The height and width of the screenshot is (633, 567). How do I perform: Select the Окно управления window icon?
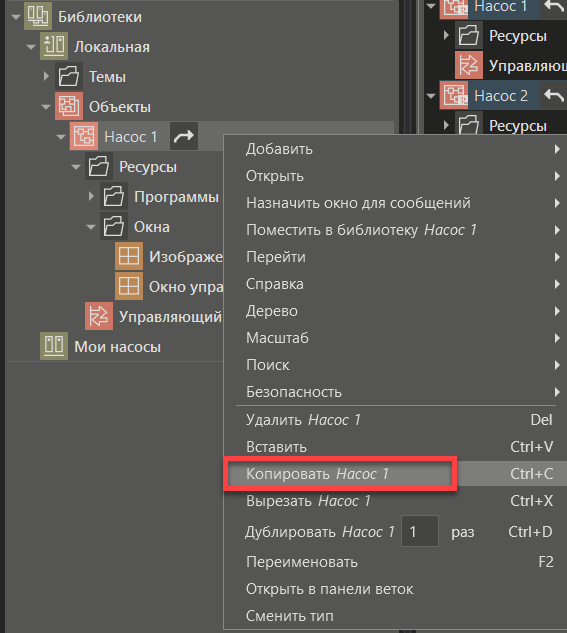click(x=129, y=286)
